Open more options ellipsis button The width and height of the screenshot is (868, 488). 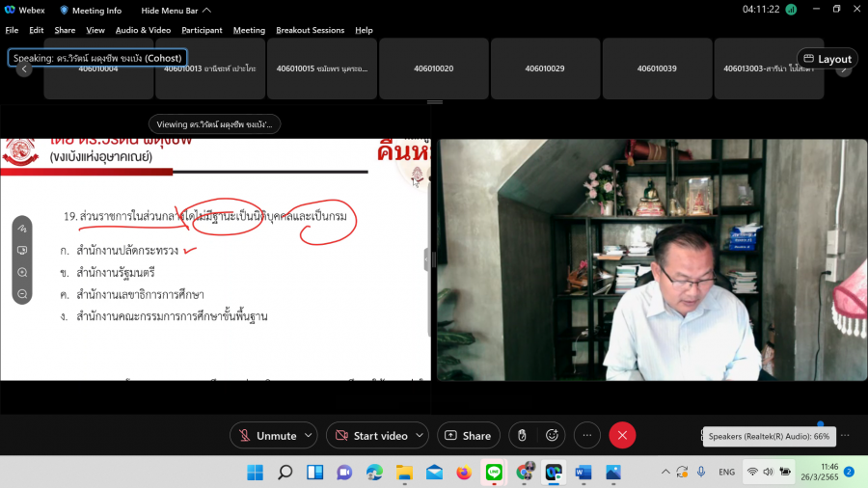(x=587, y=436)
